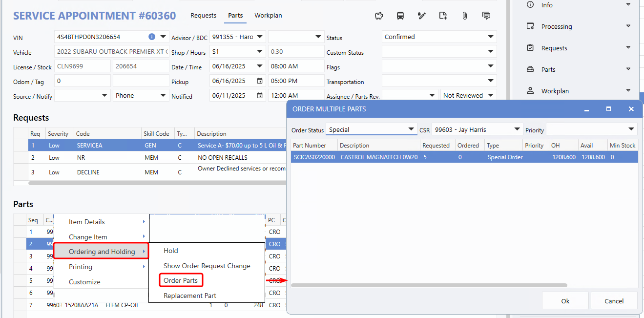Click the bus transportation icon
The height and width of the screenshot is (318, 644).
click(400, 16)
